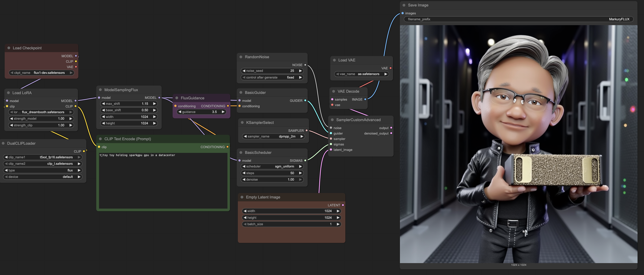Screen dimensions: 644x275
Task: Collapse the ModelSamplingFlux node via its dot
Action: pos(100,90)
